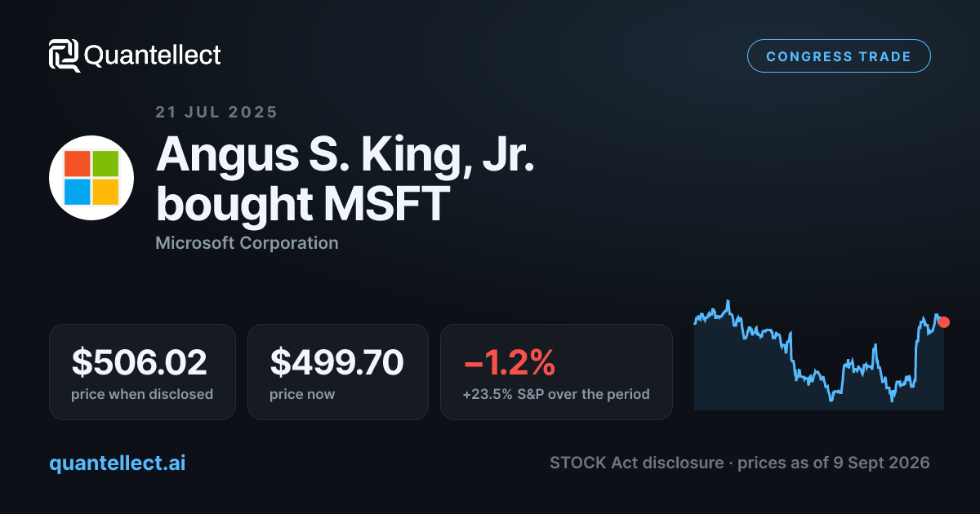Click the Quantellect brand name text
The height and width of the screenshot is (514, 980).
153,55
